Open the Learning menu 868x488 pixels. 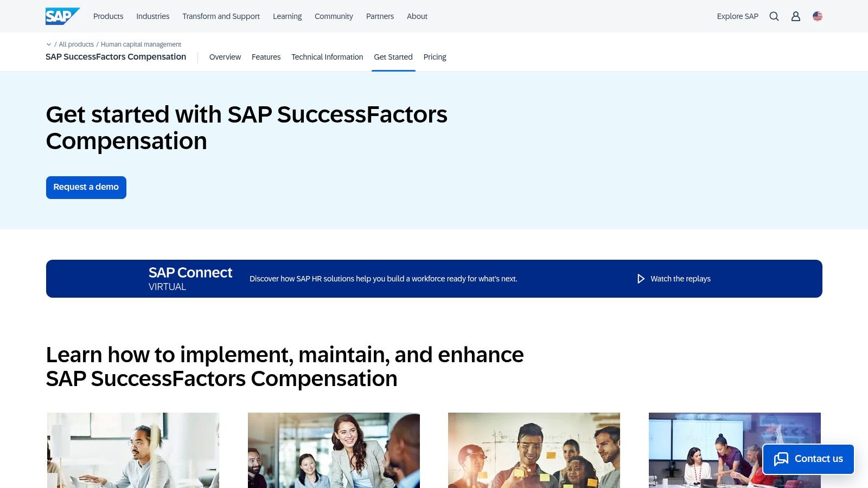pos(287,16)
